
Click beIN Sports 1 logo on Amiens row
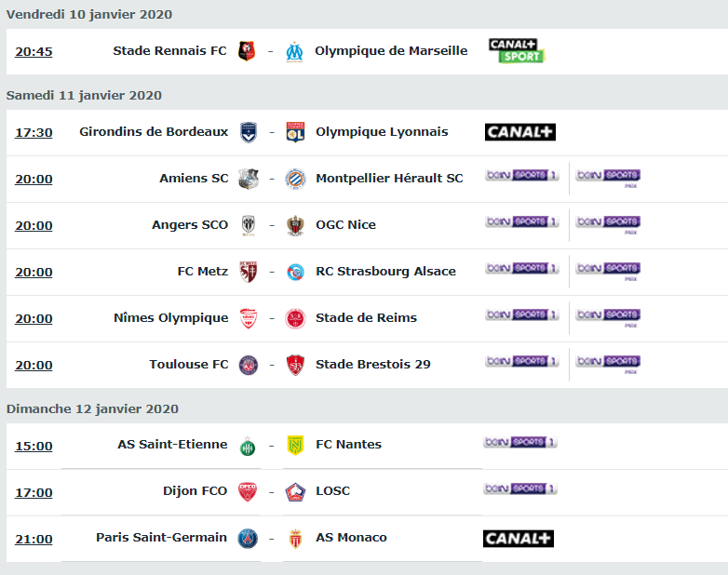tap(522, 175)
